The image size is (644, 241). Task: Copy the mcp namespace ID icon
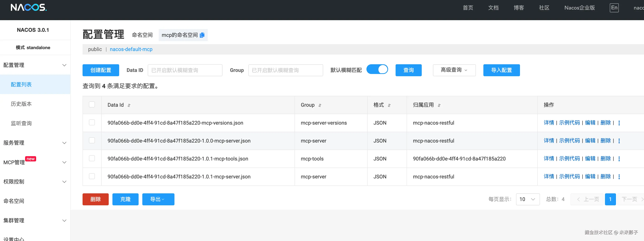202,35
